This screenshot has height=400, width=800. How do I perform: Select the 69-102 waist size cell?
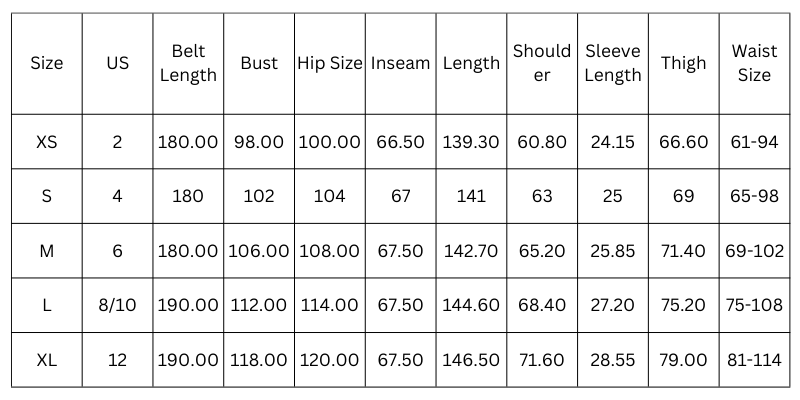pos(754,251)
